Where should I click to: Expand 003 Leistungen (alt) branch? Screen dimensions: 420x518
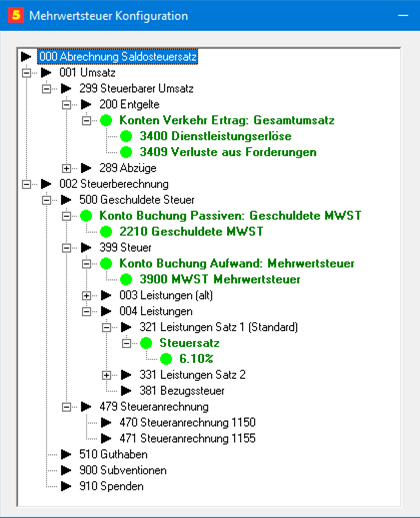[86, 295]
